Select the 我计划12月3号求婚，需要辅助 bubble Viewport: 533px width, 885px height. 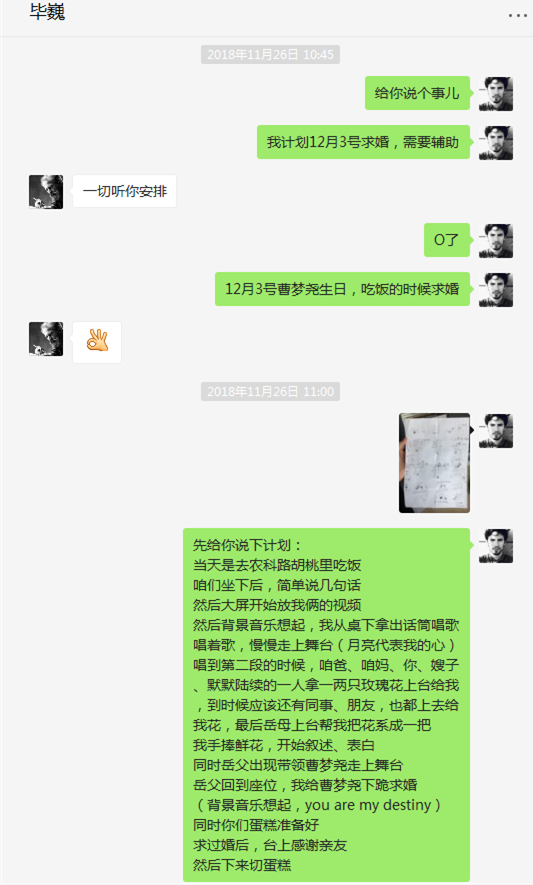pos(363,142)
